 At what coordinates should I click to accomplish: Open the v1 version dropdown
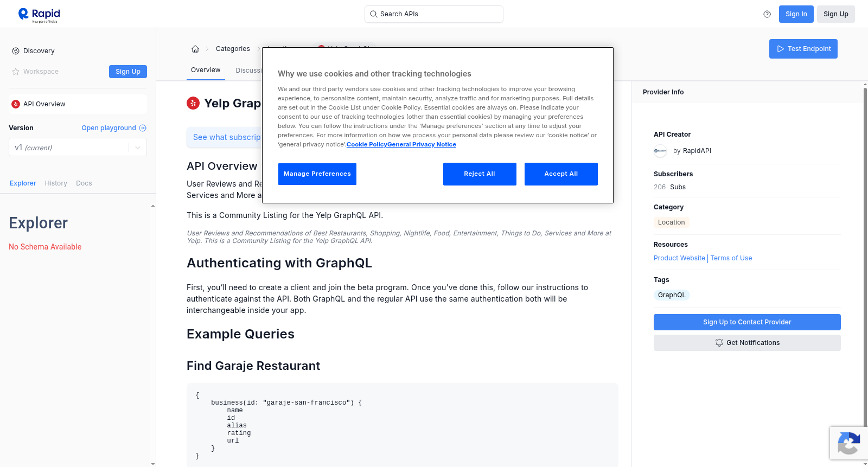click(78, 148)
